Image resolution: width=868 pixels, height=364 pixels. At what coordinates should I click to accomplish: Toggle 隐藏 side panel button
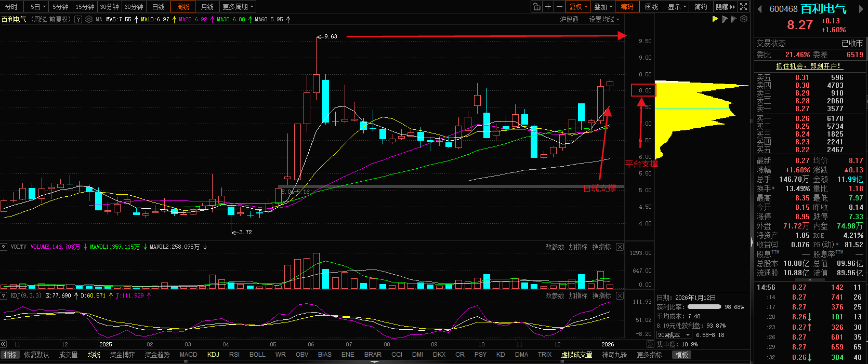tap(725, 7)
